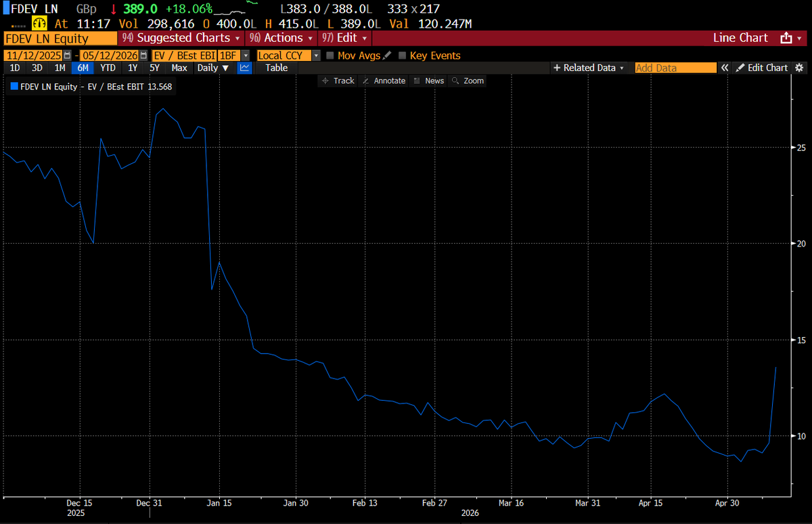
Task: Open calendar picker for start date 11/12/2025
Action: tap(66, 56)
